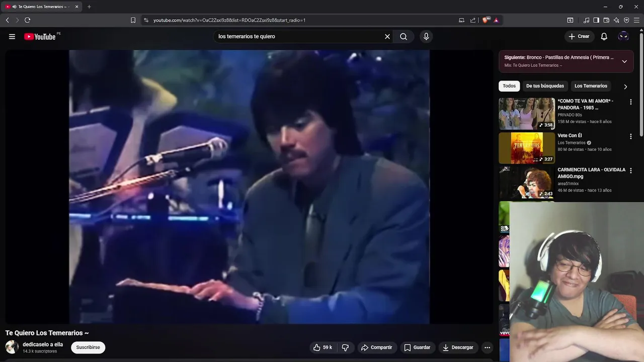644x362 pixels.
Task: Open the CARMENCITA LARA video thumbnail
Action: tap(527, 182)
